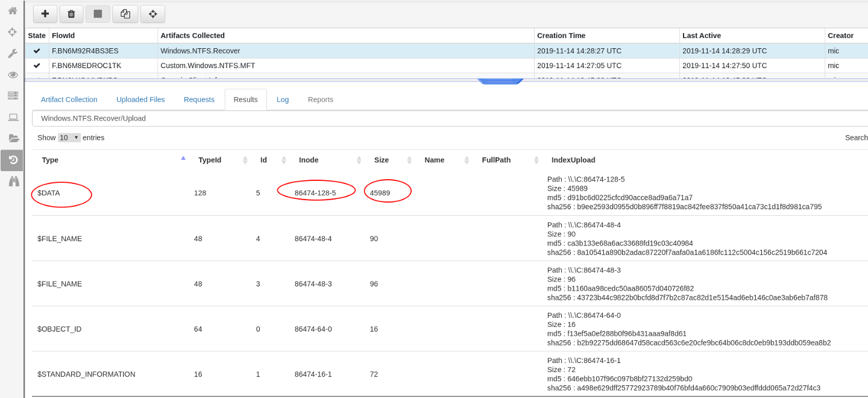Go to the Artifact Collection tab
The image size is (868, 398).
tap(69, 99)
